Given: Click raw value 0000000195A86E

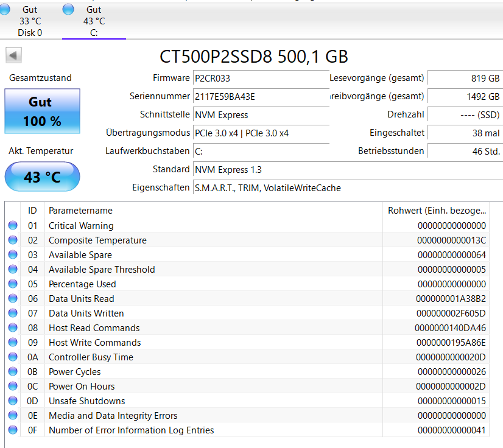Looking at the screenshot, I should pyautogui.click(x=451, y=343).
